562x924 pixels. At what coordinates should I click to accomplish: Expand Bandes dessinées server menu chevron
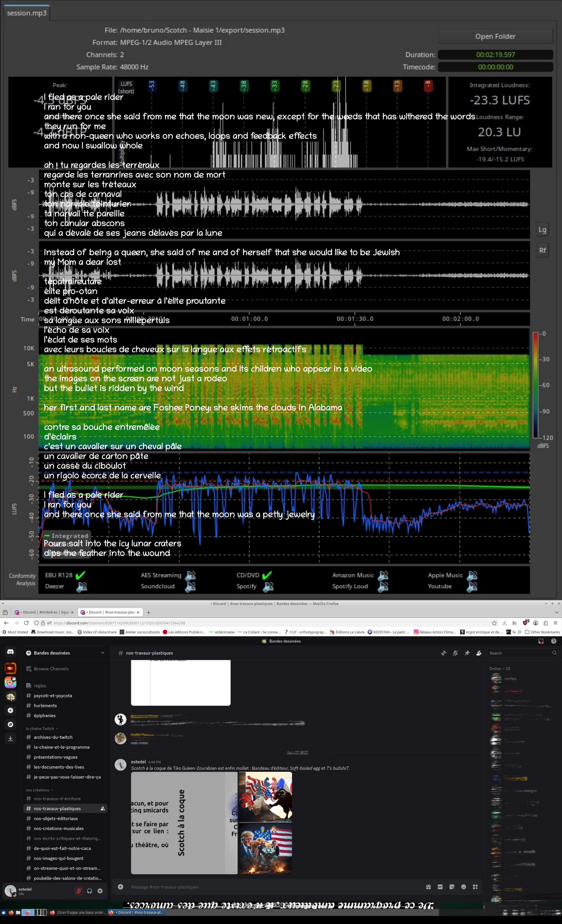[102, 653]
